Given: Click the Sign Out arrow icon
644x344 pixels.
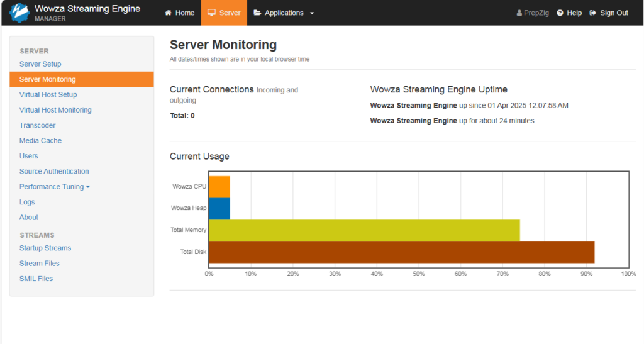Looking at the screenshot, I should (592, 13).
